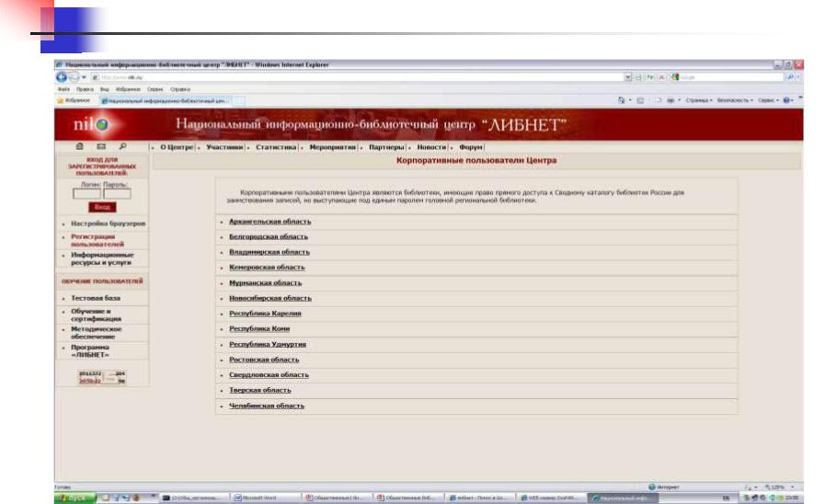
Task: Click the blue Help icon in the command bar
Action: click(x=787, y=100)
